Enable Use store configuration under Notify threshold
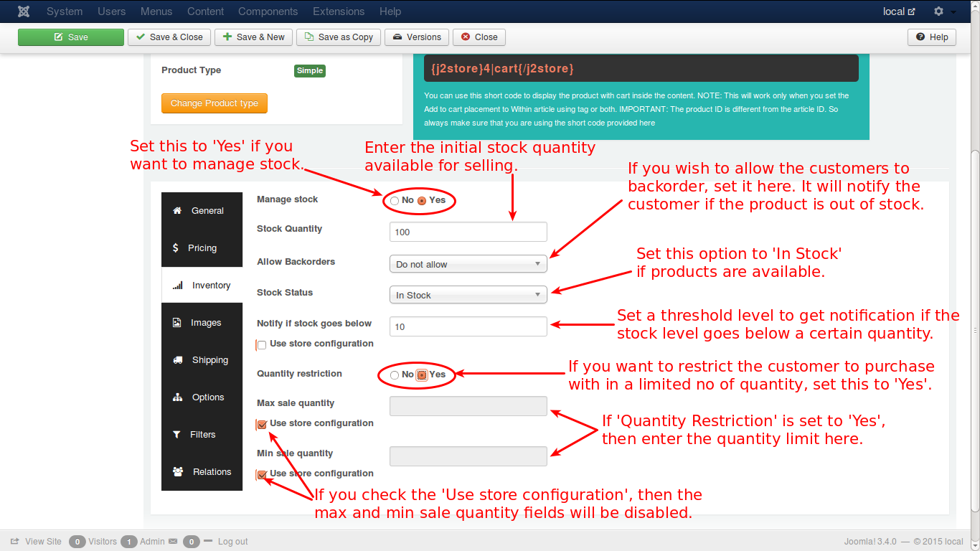Screen dimensions: 980x551 tap(262, 344)
